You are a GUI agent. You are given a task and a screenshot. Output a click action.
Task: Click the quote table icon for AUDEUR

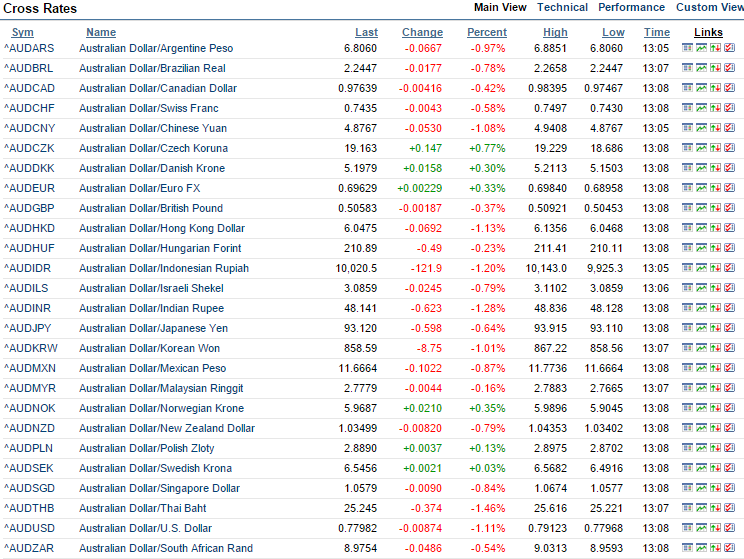(688, 188)
